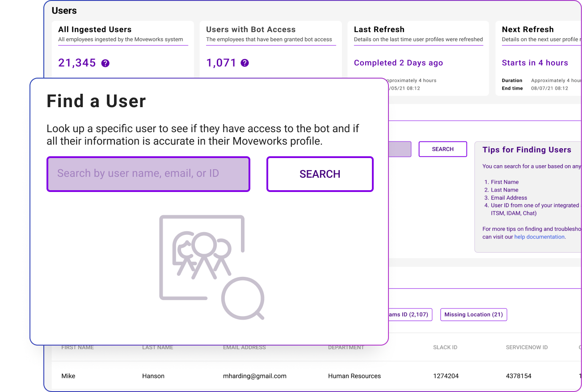
Task: Sort by EMAIL ADDRESS column
Action: coord(244,347)
